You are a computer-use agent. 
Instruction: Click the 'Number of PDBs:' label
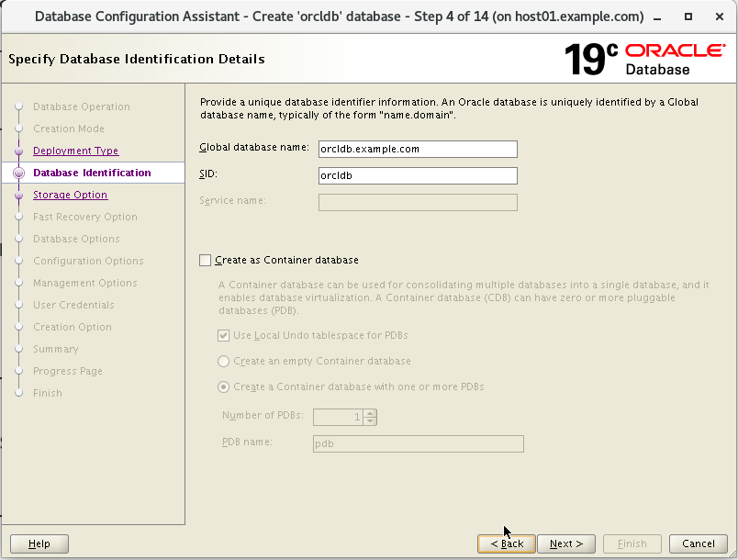[x=263, y=416]
